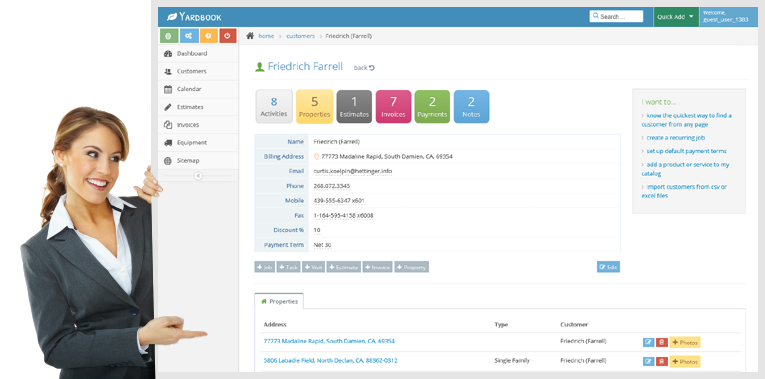Viewport: 765px width, 379px height.
Task: Open the green Payments tile
Action: point(432,106)
